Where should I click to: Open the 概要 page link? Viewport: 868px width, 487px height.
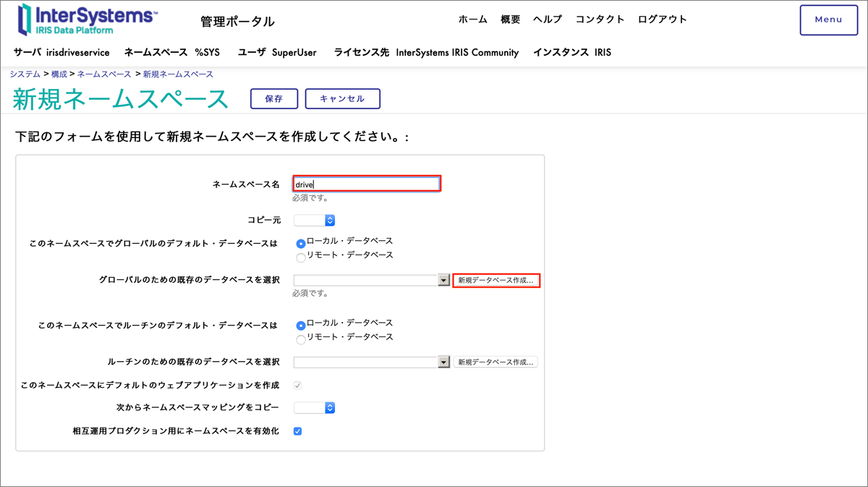tap(510, 20)
